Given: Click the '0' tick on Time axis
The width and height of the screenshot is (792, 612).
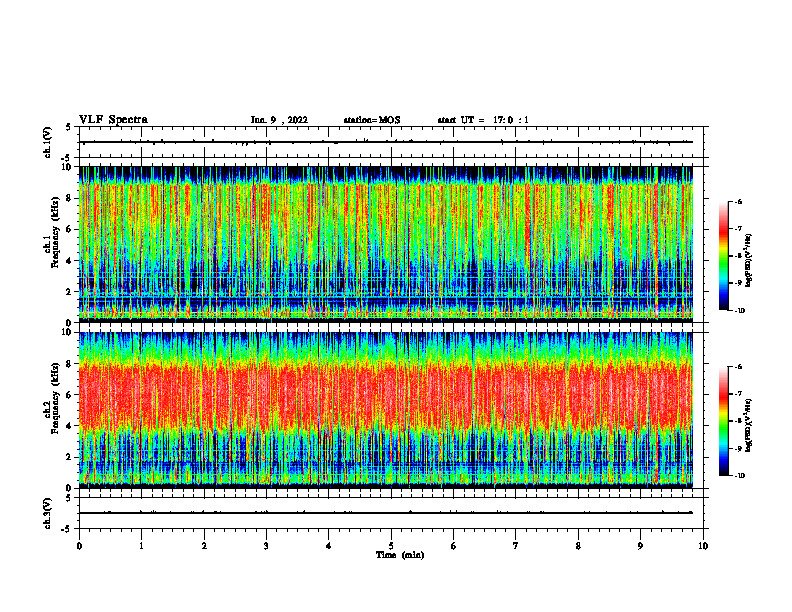Looking at the screenshot, I should click(x=79, y=546).
